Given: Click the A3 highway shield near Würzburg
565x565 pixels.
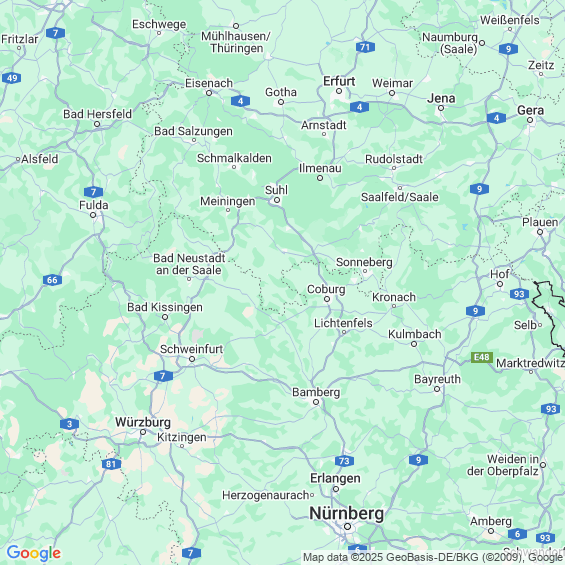Looking at the screenshot, I should [69, 424].
